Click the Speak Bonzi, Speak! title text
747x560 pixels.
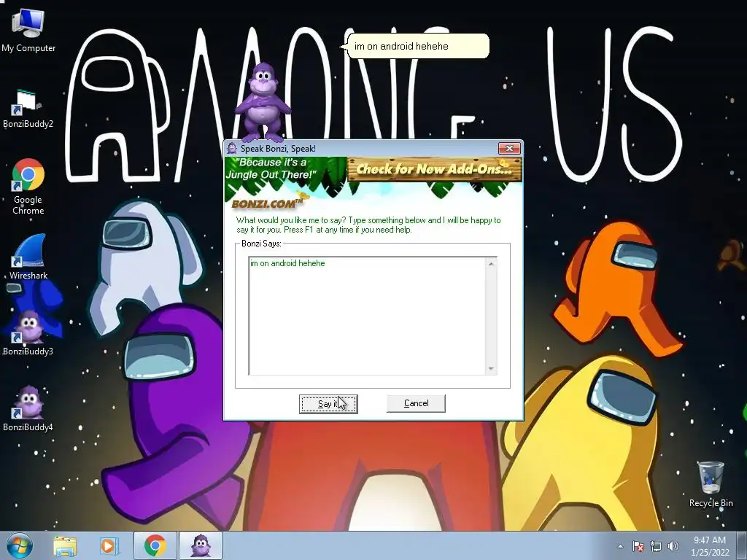click(278, 149)
